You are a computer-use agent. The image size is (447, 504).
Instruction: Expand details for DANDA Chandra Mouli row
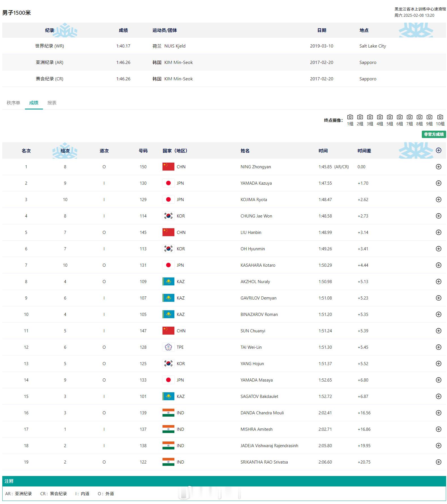[x=439, y=413]
